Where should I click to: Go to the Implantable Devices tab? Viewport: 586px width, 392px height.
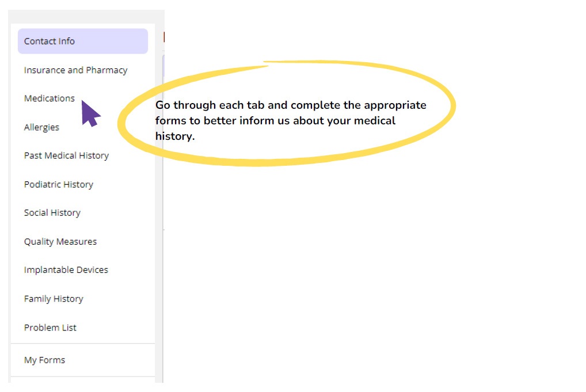tap(66, 269)
